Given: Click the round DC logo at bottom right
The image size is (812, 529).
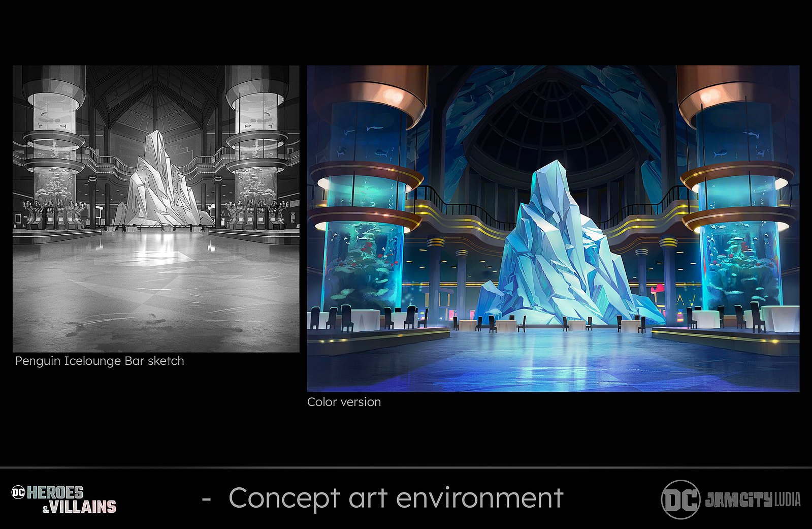Looking at the screenshot, I should pos(680,500).
